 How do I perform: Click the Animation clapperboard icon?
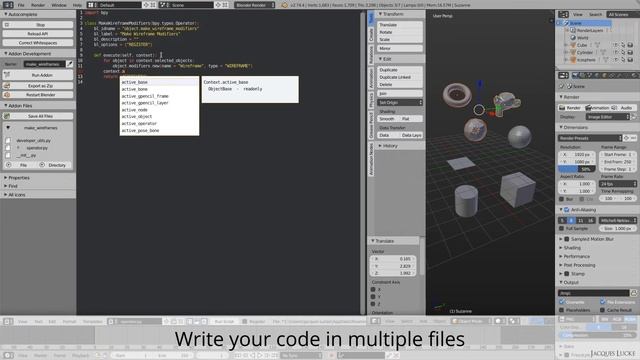click(588, 108)
